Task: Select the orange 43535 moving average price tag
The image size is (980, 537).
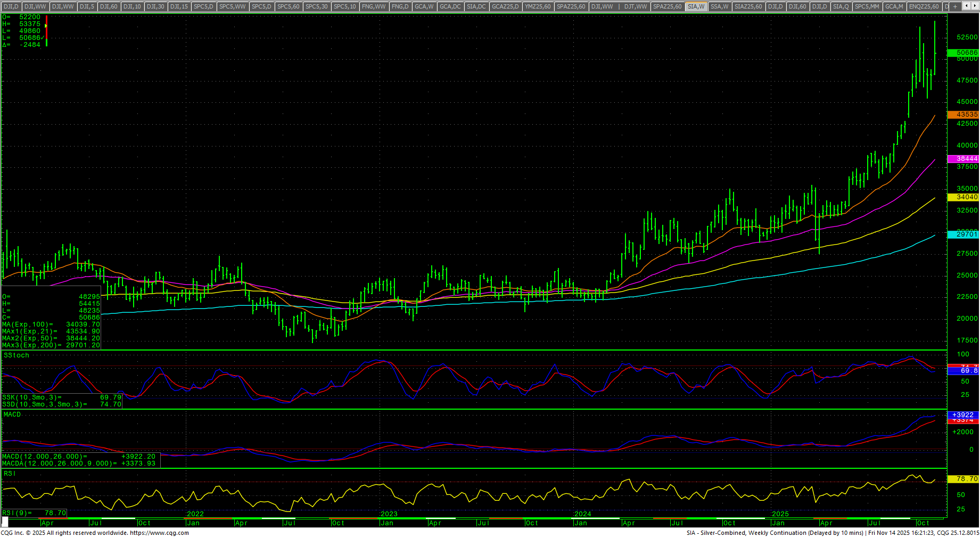Action: tap(963, 115)
